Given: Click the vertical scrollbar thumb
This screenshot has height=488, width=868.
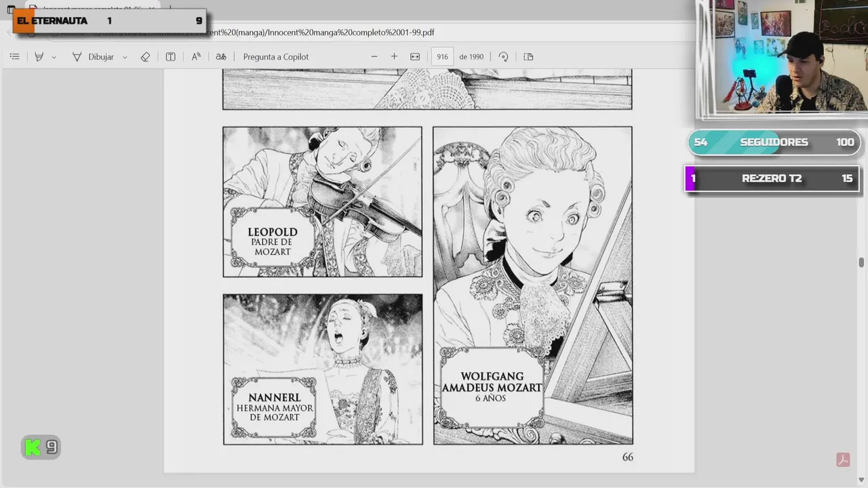Looking at the screenshot, I should pos(861,262).
